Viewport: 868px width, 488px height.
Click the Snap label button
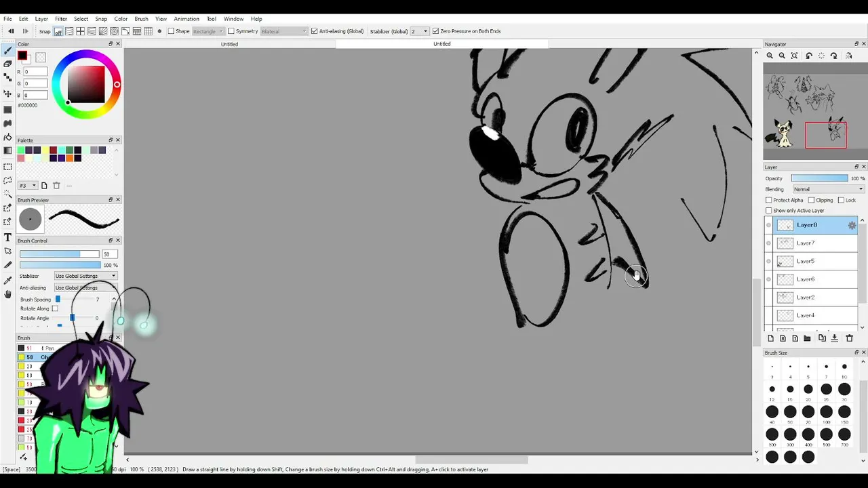click(x=45, y=31)
